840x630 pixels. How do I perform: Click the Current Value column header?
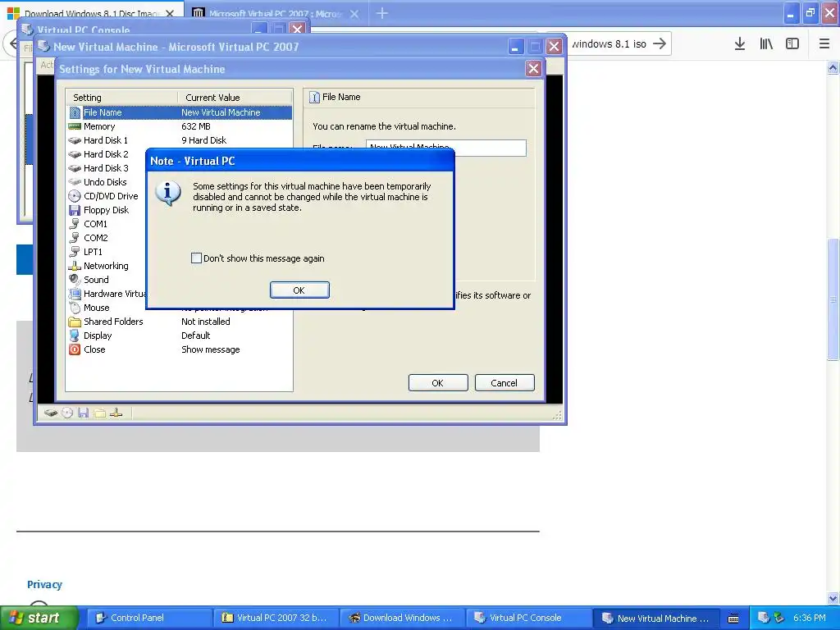pos(235,98)
